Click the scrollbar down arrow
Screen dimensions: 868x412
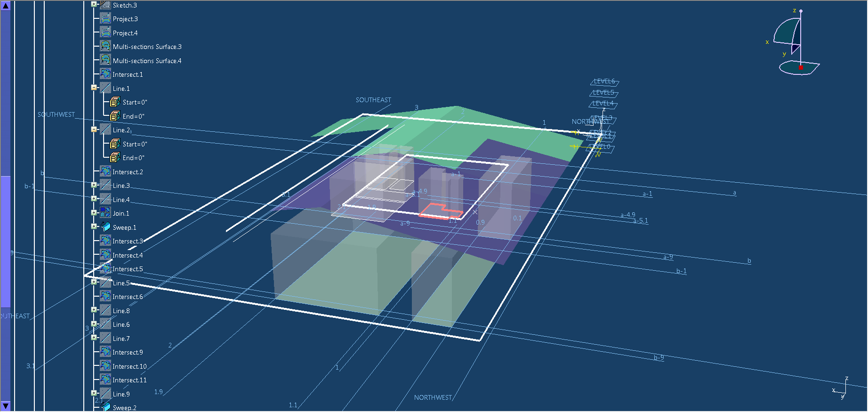[x=6, y=406]
